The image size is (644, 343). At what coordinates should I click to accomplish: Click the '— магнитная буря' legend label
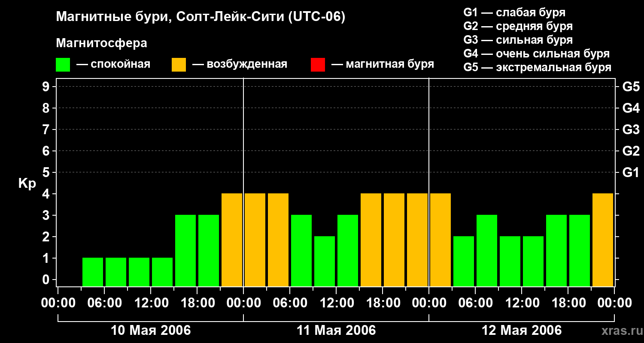[x=383, y=64]
